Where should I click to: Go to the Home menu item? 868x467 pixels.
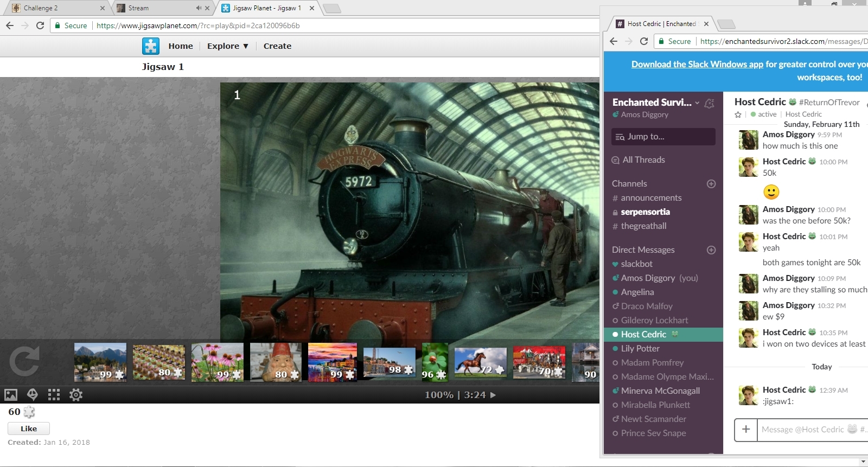181,46
